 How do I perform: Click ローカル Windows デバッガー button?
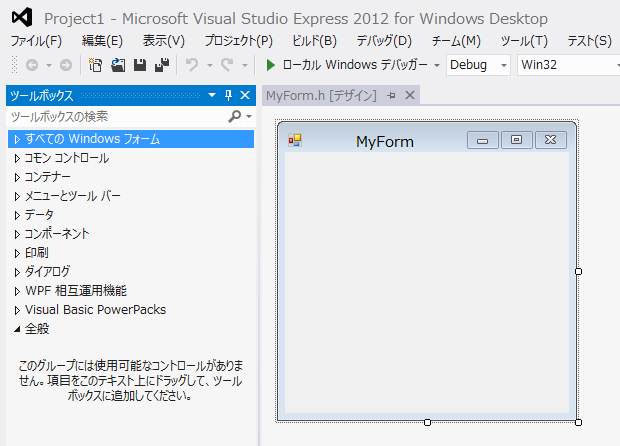pyautogui.click(x=355, y=65)
